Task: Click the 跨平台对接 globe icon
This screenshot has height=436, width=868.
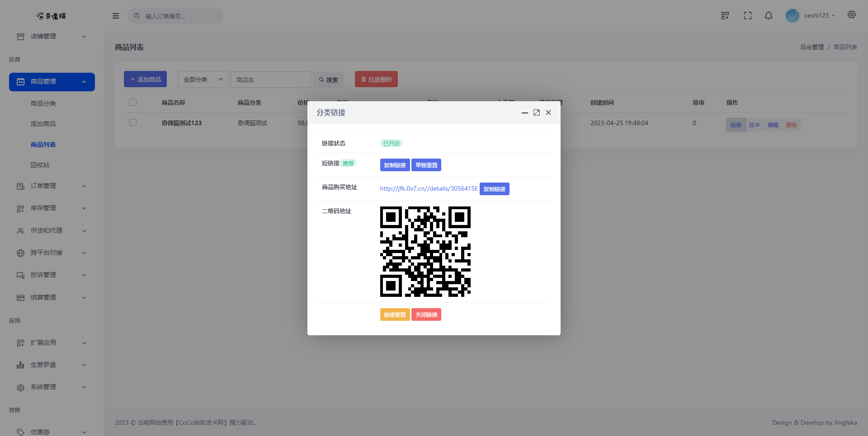Action: point(20,253)
